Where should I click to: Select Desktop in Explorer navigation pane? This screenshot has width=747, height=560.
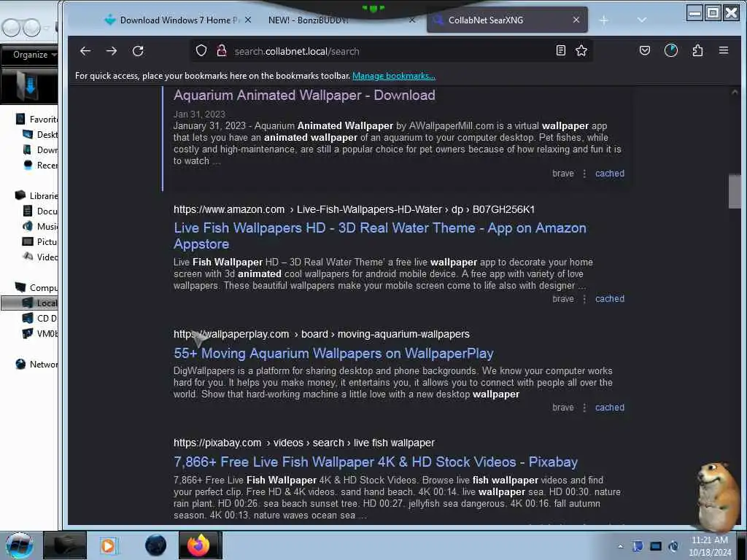click(40, 134)
